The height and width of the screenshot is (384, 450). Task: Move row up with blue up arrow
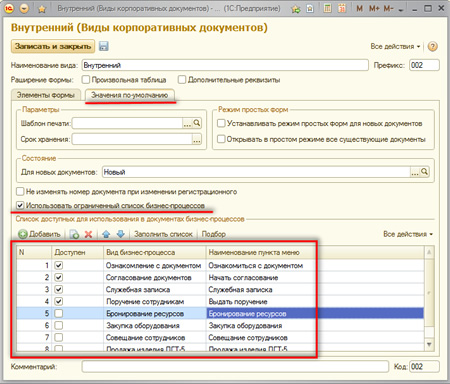106,234
